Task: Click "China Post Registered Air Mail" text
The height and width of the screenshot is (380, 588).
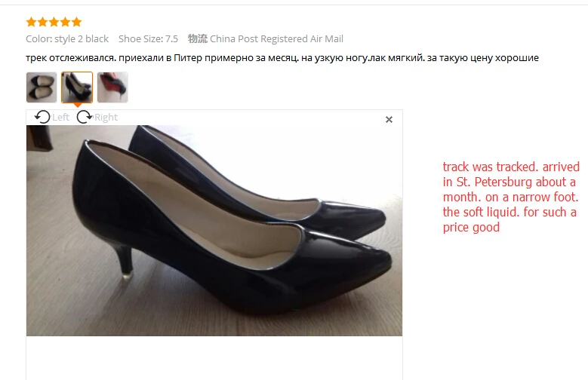Action: (x=276, y=39)
